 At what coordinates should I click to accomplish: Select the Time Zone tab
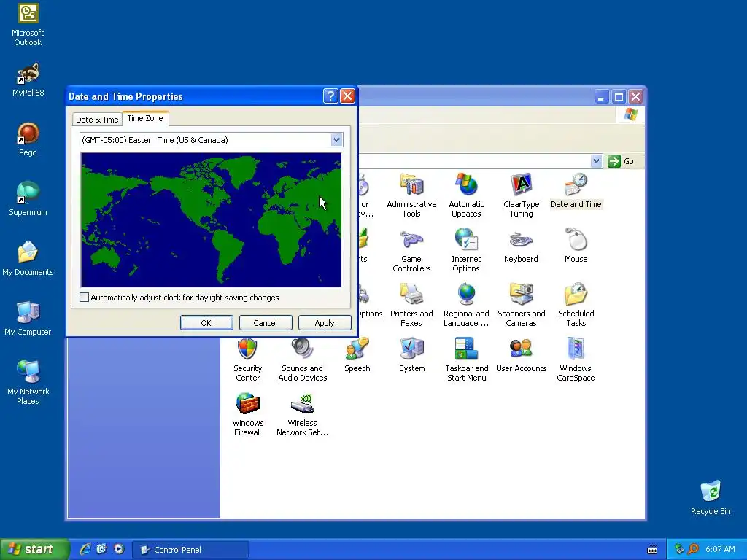point(145,118)
